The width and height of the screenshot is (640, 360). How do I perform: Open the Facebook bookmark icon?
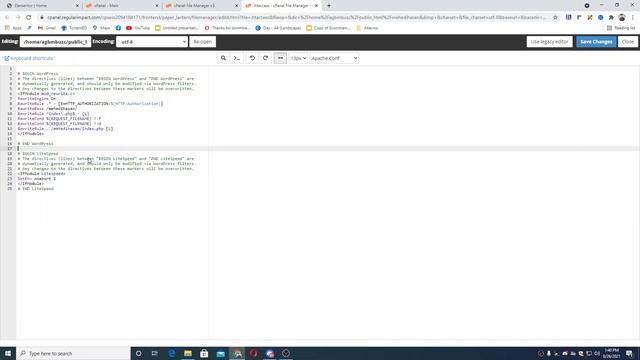pos(118,28)
